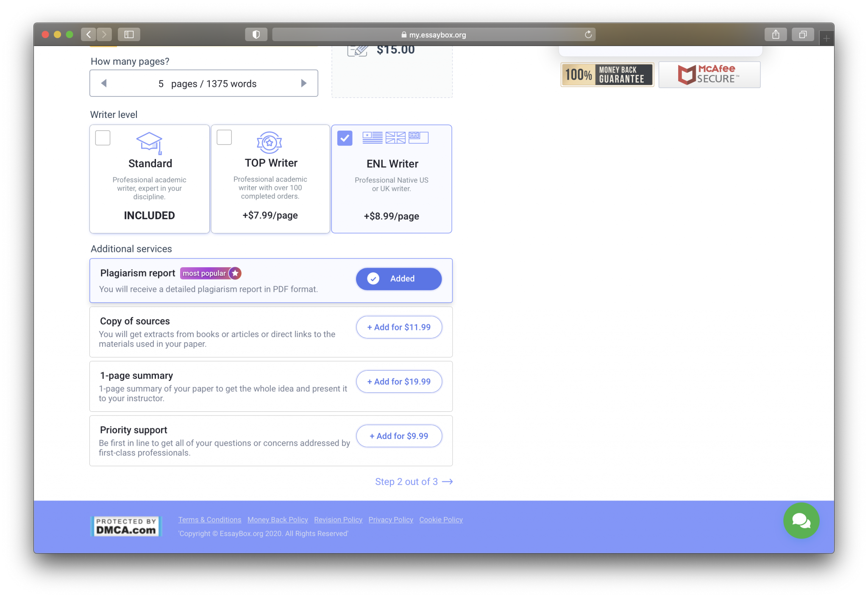Screen dimensions: 868x598
Task: Toggle the Plagiarism report Added button
Action: point(399,279)
